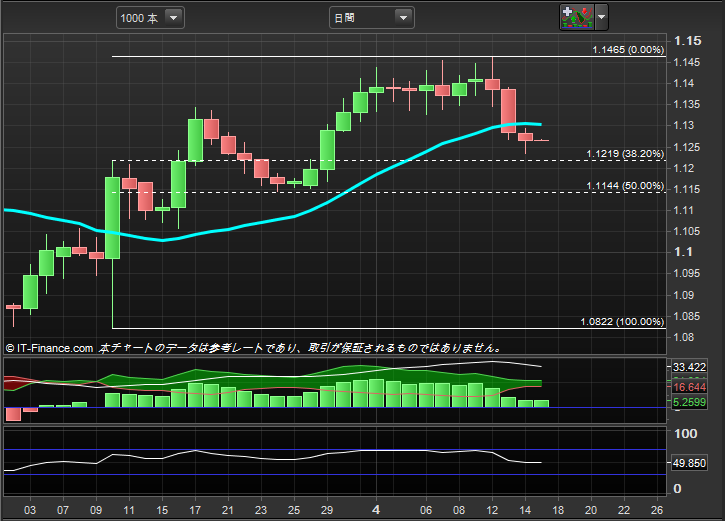Click the large green candle at date 10
Image resolution: width=725 pixels, height=521 pixels.
(112, 218)
